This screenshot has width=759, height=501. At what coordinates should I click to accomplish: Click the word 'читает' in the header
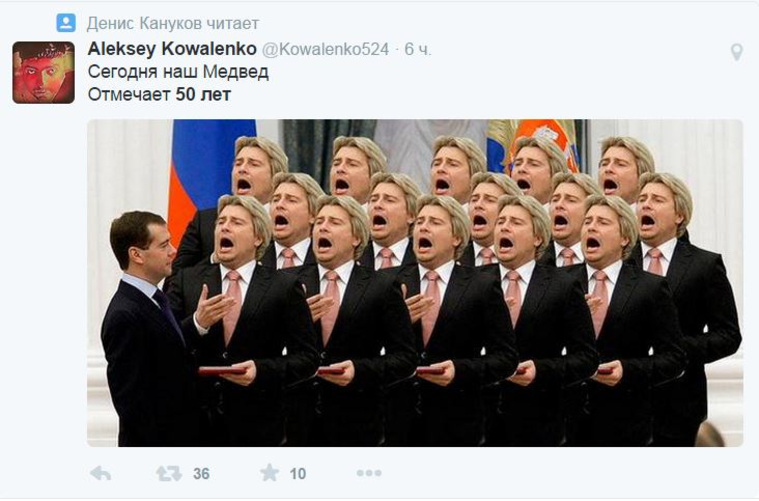point(233,23)
